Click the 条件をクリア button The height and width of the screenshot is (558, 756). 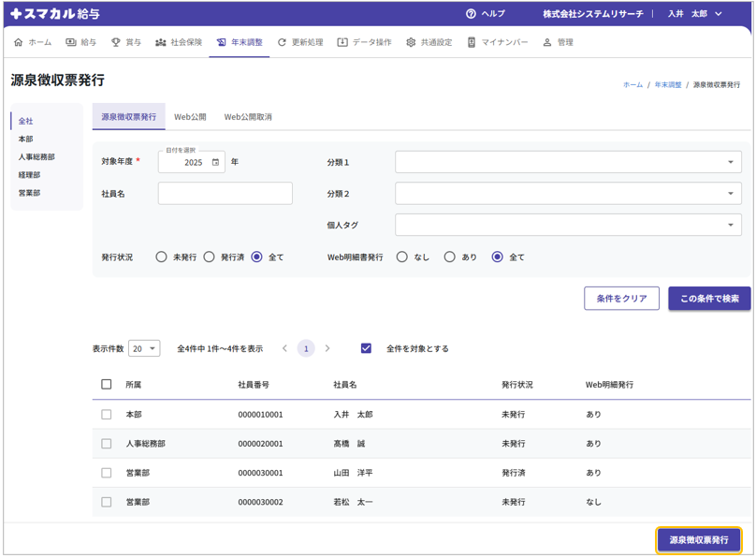621,299
